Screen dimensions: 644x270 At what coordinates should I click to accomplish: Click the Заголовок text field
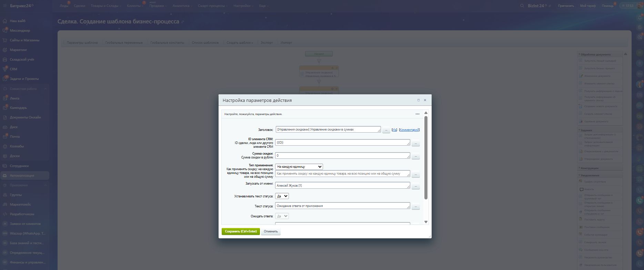pyautogui.click(x=328, y=129)
